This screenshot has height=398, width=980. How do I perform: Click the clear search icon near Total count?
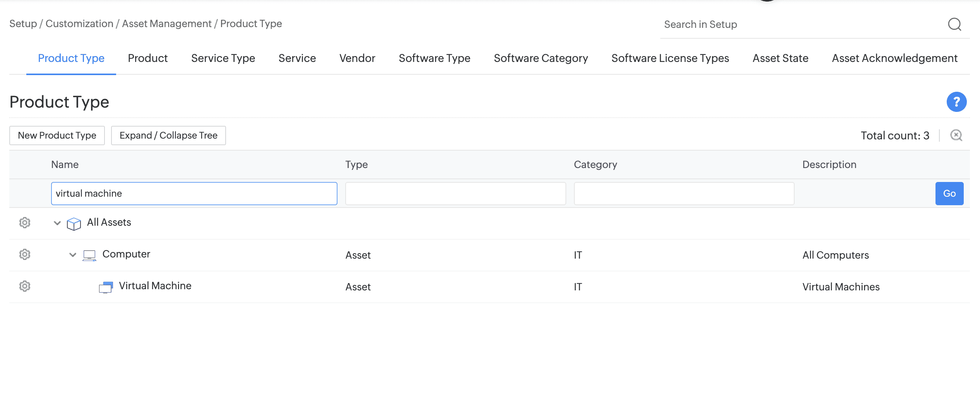coord(956,136)
